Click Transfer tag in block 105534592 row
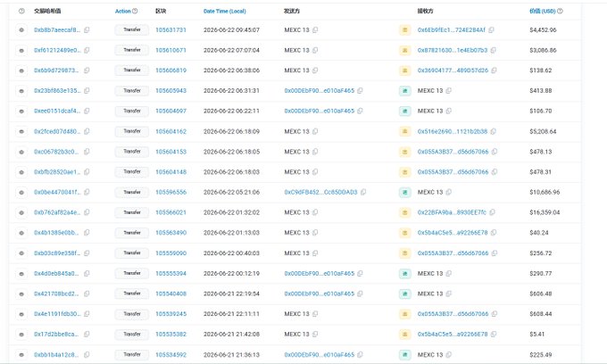Screen dimensions: 607x364 click(131, 354)
